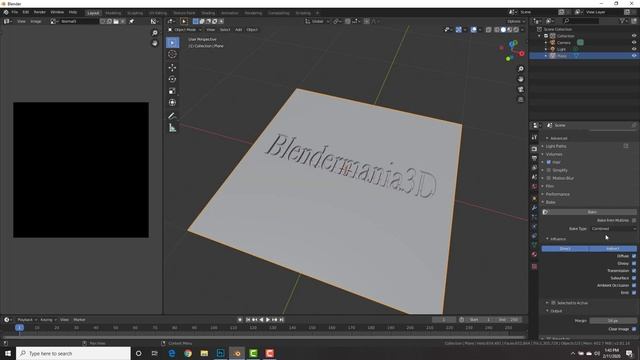Open the Render menu in top bar
This screenshot has width=640, height=360.
coord(40,12)
